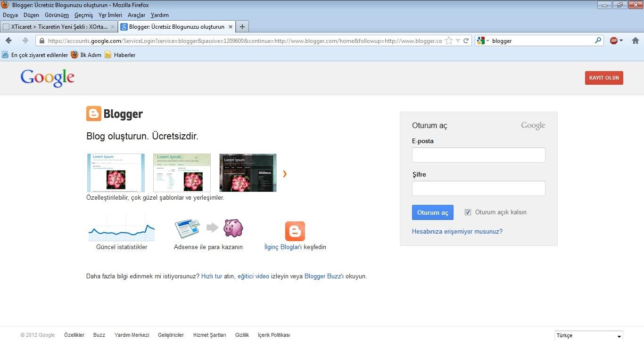Click the browser Forward arrow
This screenshot has width=644, height=341.
pyautogui.click(x=25, y=41)
